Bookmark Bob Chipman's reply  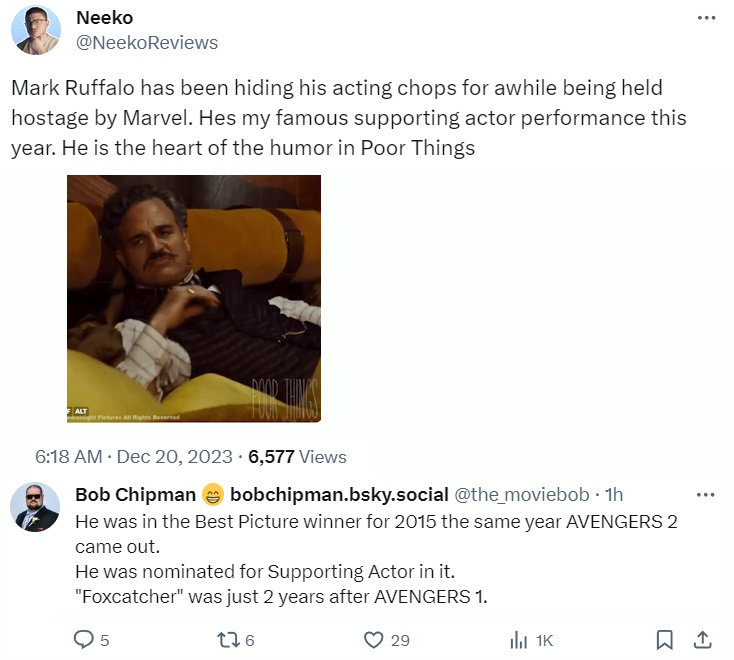(x=663, y=639)
